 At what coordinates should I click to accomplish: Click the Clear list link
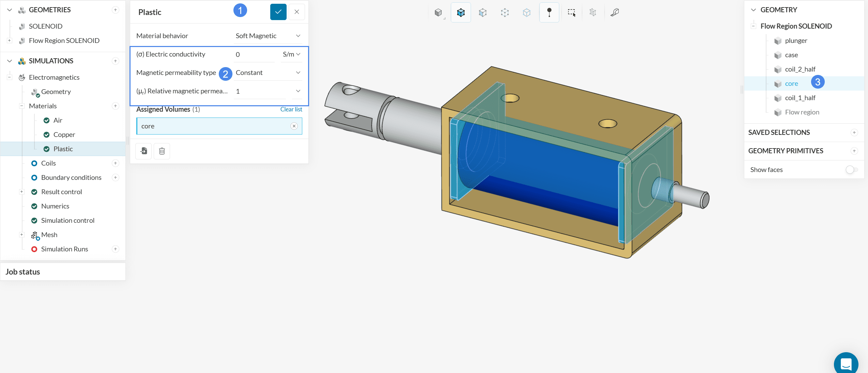click(291, 109)
